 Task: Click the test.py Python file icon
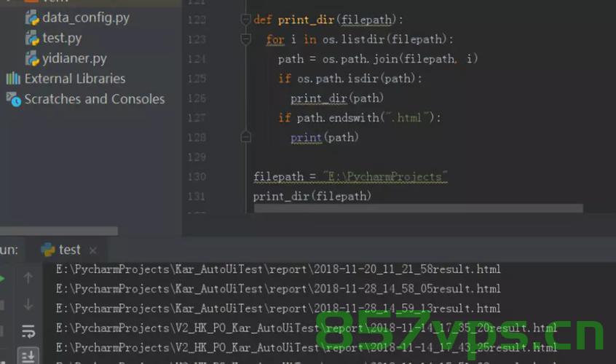click(x=32, y=39)
